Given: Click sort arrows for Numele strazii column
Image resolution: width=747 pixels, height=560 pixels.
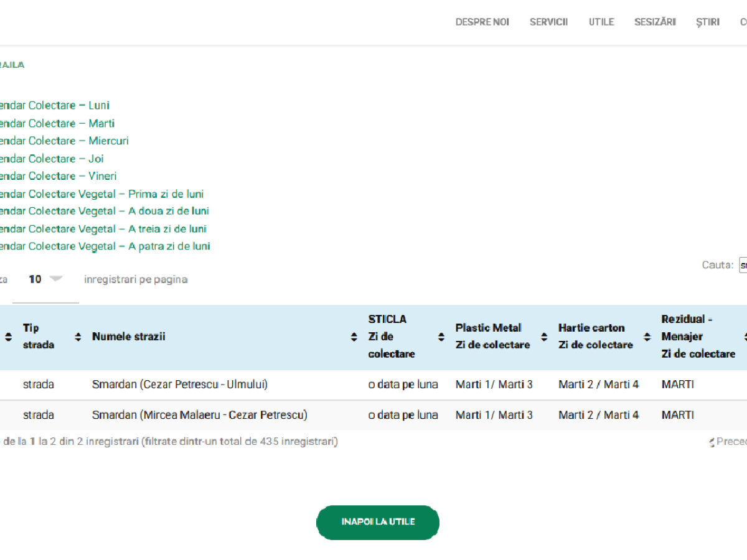Looking at the screenshot, I should pyautogui.click(x=354, y=337).
